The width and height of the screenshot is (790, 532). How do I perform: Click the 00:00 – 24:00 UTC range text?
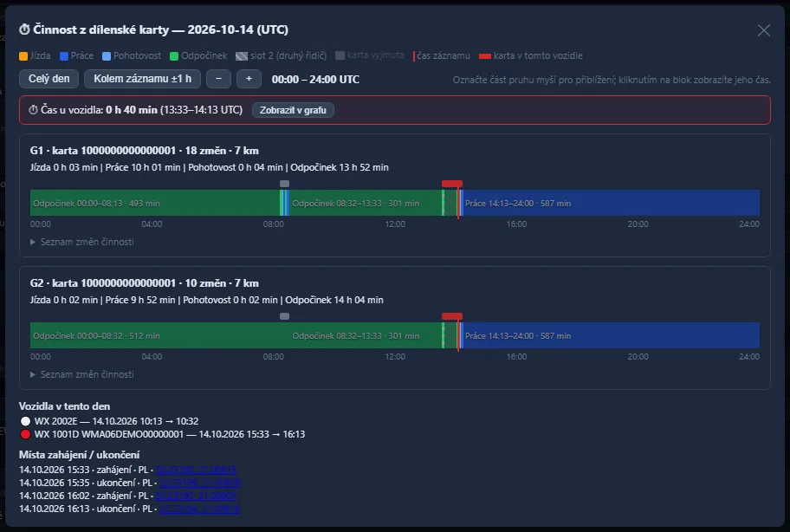(315, 80)
